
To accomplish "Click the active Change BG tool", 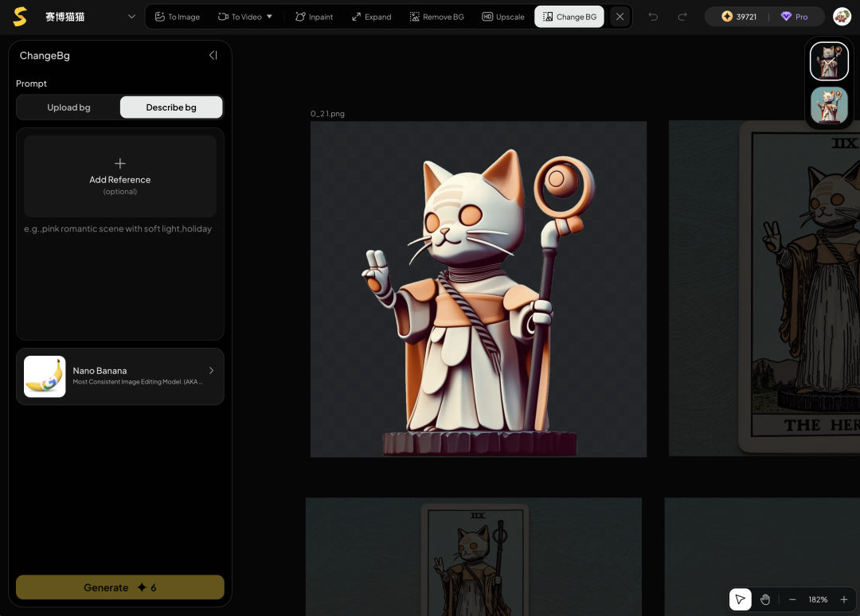I will click(x=569, y=17).
